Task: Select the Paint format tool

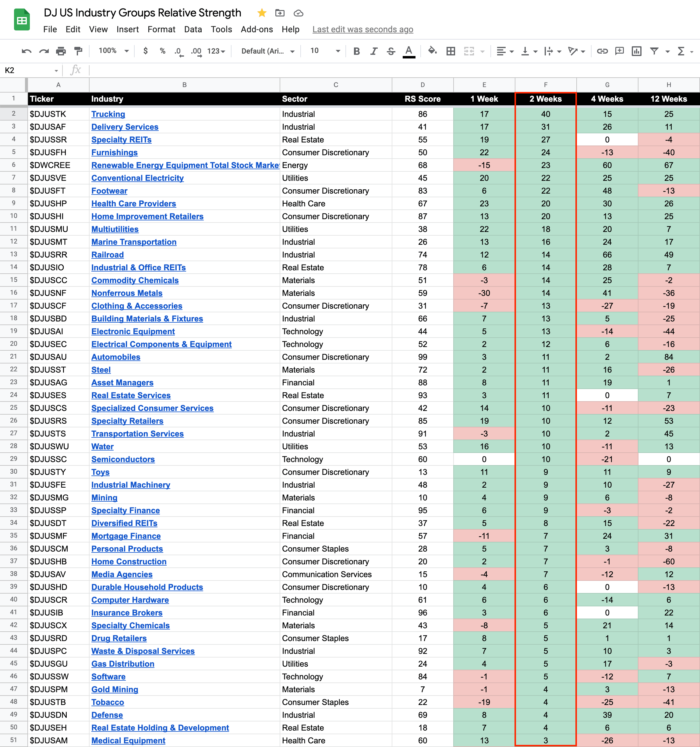Action: pos(78,51)
